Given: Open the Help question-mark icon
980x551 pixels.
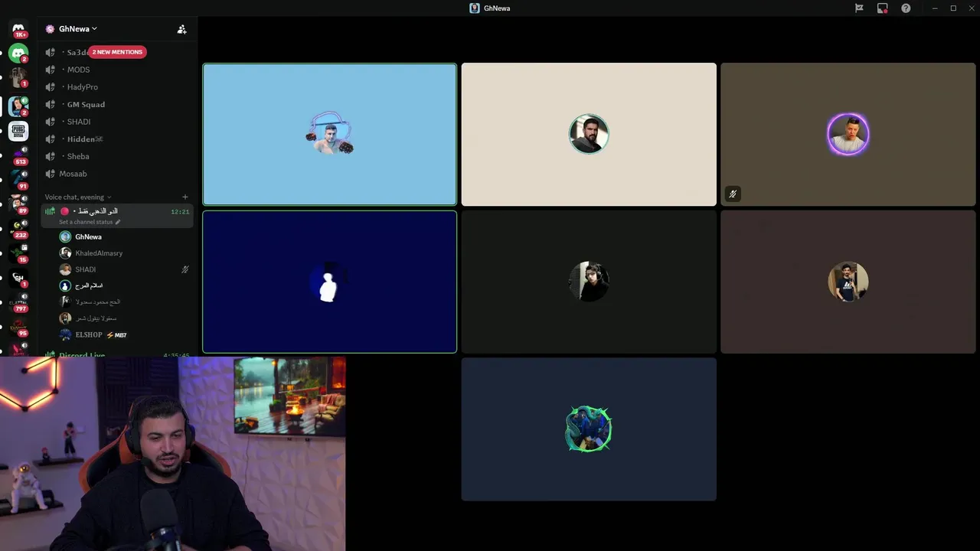Looking at the screenshot, I should (x=906, y=8).
